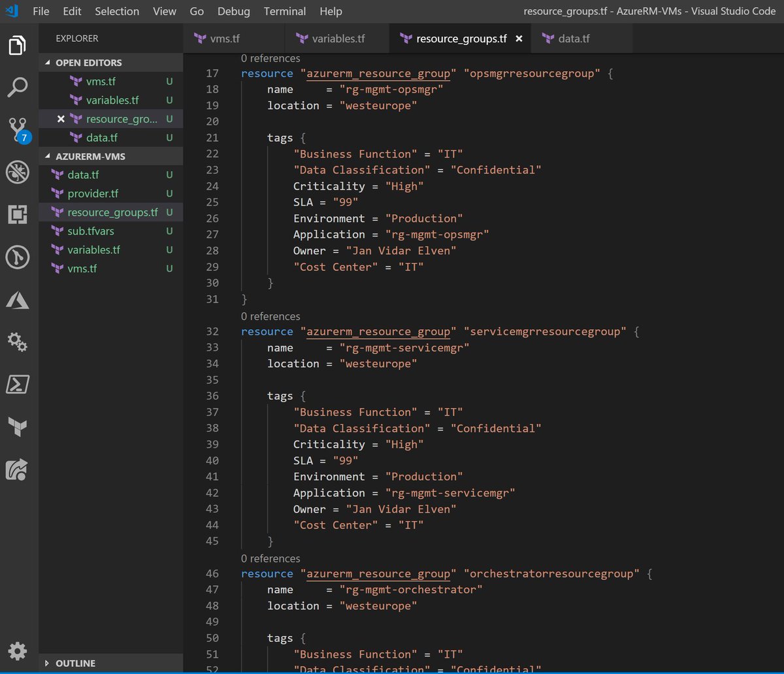784x674 pixels.
Task: Click azurerm_resource_group link on line 46
Action: pos(378,573)
